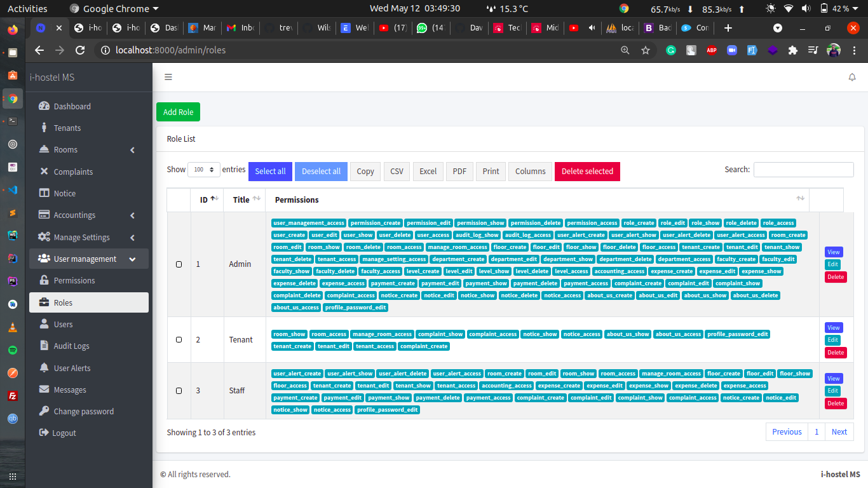Open the notification bell icon
Viewport: 868px width, 488px height.
coord(852,77)
